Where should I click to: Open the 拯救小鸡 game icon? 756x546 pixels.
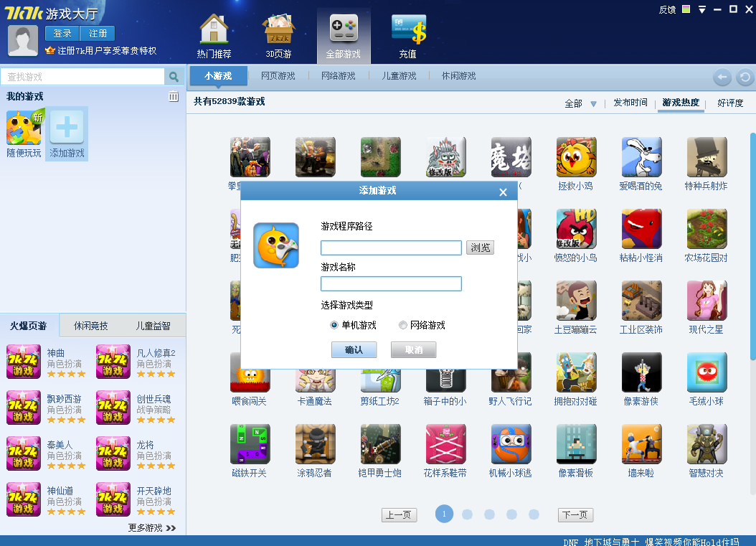click(x=576, y=156)
